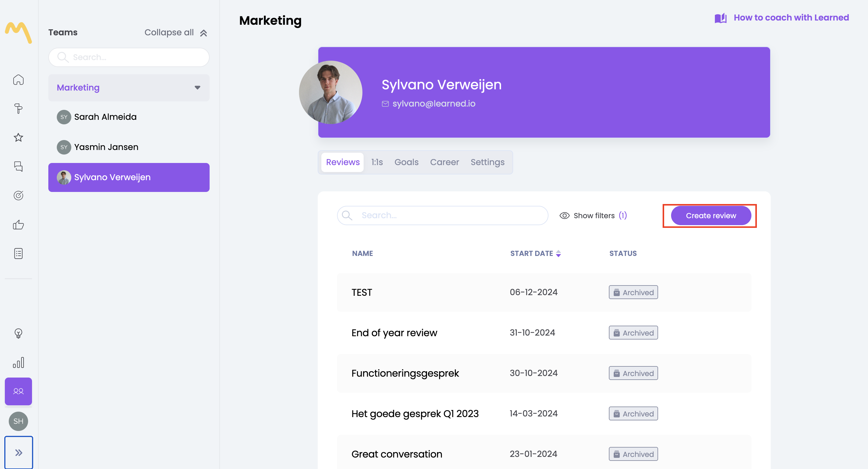Collapse all teams
868x469 pixels.
175,33
